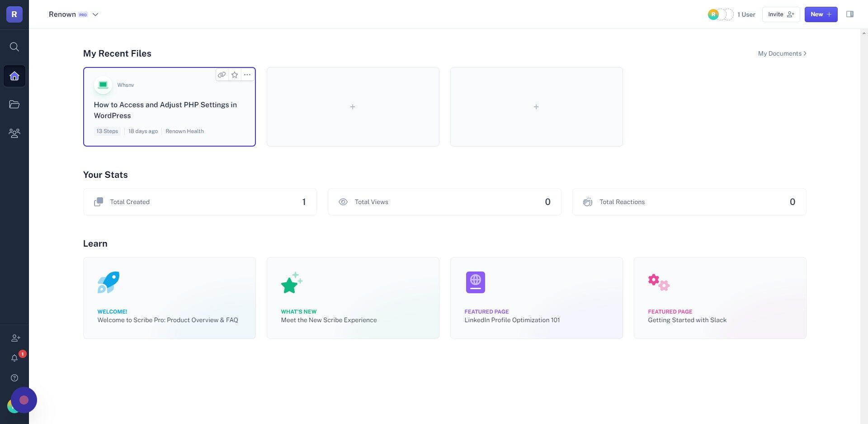The width and height of the screenshot is (868, 424).
Task: Open LinkedIn Profile Optimization 101 card
Action: (x=537, y=298)
